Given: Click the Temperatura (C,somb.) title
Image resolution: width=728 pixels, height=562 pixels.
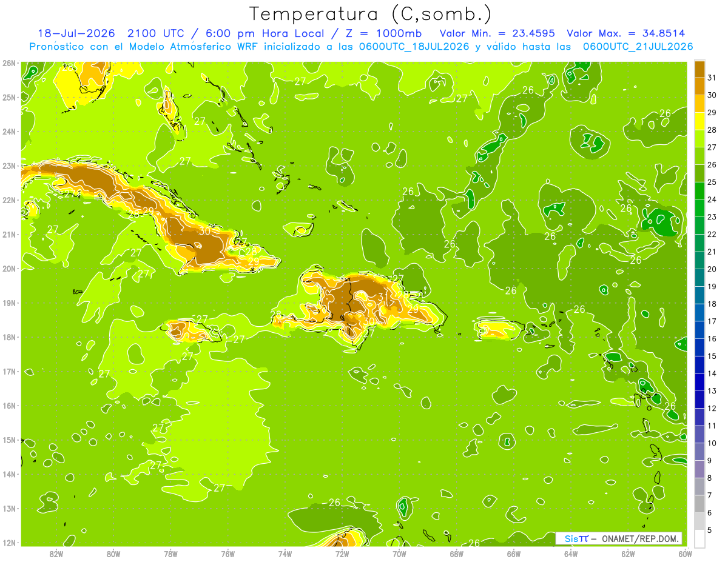Looking at the screenshot, I should click(x=371, y=14).
